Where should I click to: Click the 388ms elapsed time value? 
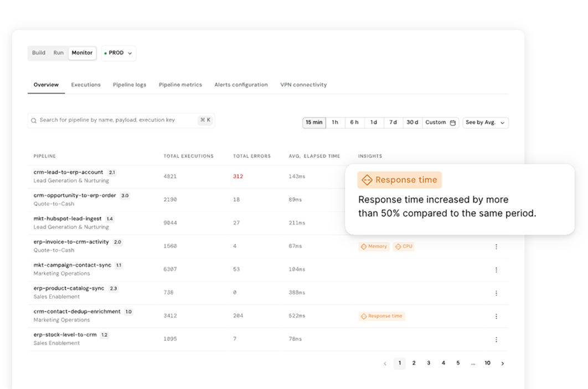(x=297, y=293)
